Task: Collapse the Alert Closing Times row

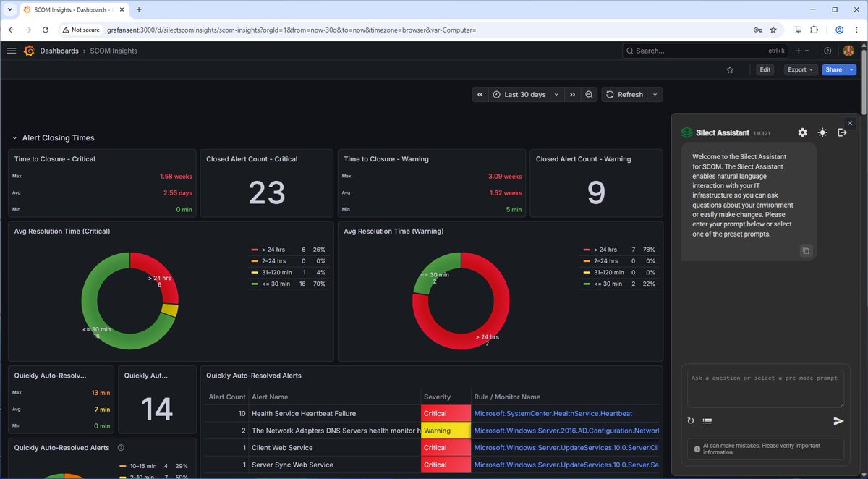Action: [x=53, y=137]
